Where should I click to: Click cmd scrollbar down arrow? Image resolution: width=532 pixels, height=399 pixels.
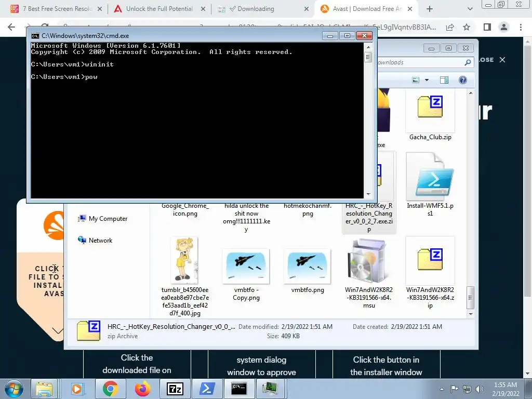point(368,194)
